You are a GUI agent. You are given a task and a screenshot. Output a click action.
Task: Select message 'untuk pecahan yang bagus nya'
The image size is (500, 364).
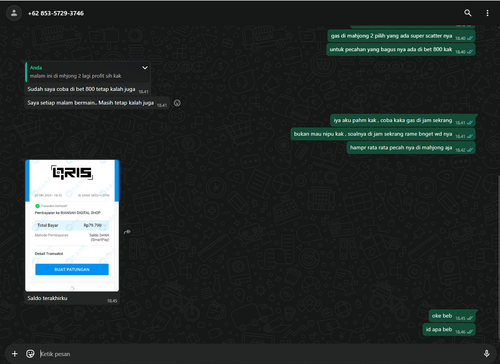click(x=400, y=50)
